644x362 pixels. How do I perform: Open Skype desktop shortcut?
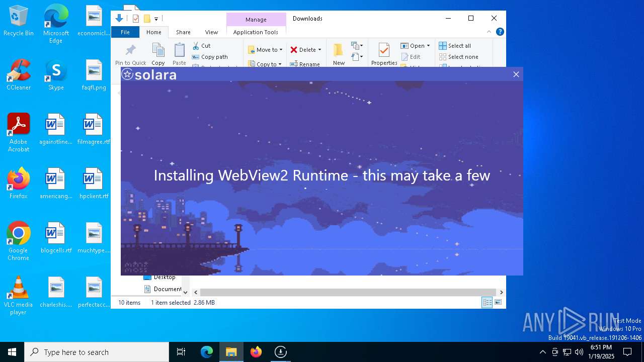56,75
